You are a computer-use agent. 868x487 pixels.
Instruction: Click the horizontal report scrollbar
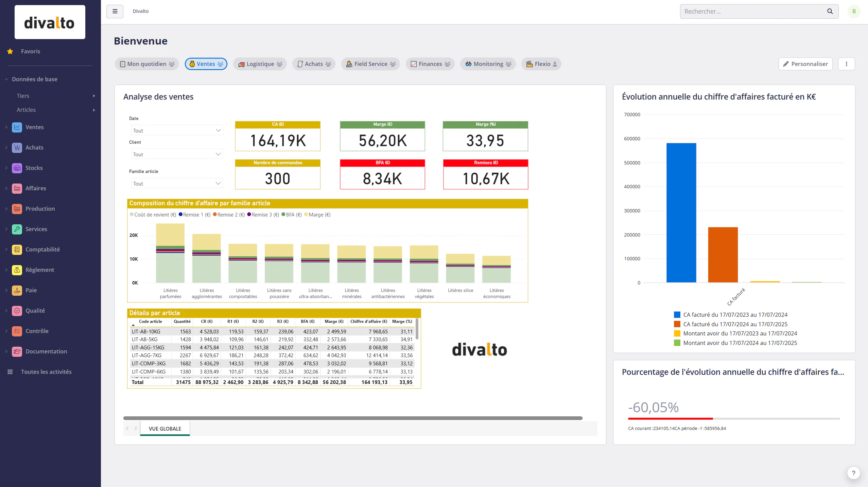(x=353, y=418)
